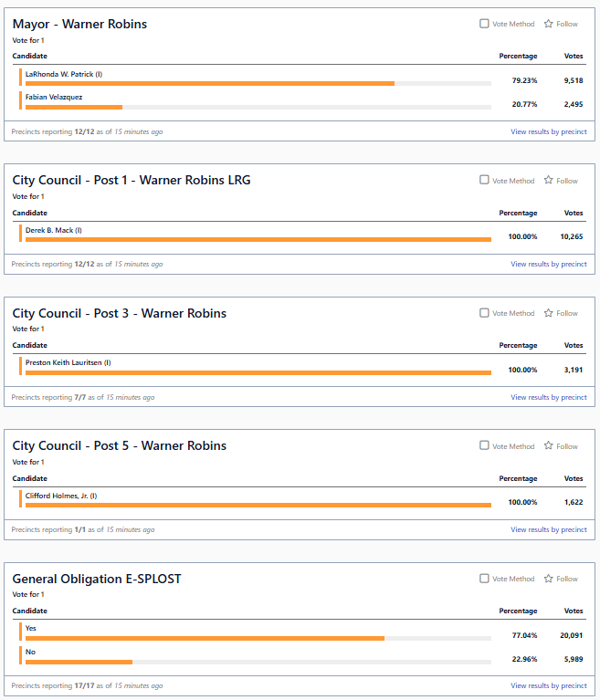View Post 3 results by precinct

(x=548, y=397)
